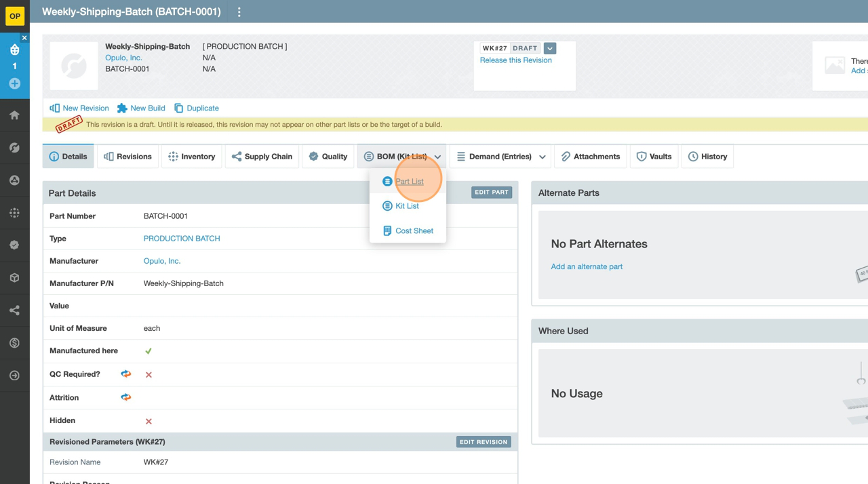Viewport: 868px width, 484px height.
Task: Toggle the QC Required sync icon
Action: tap(126, 374)
